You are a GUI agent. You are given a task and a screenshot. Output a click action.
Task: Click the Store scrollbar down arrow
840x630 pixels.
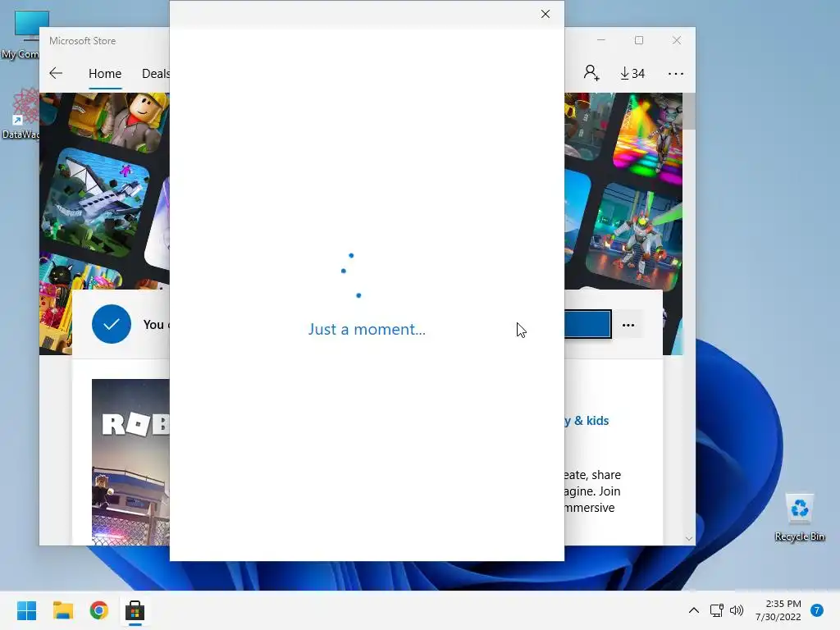point(689,538)
